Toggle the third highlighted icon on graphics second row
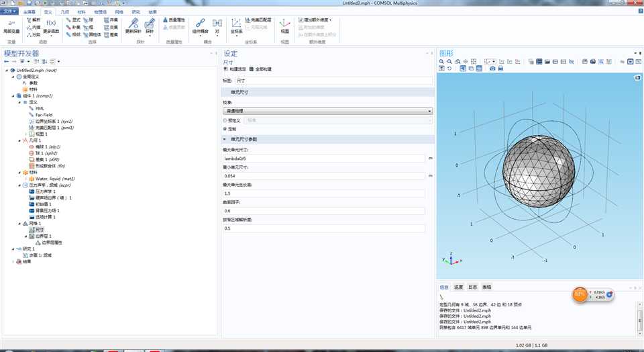 point(479,69)
